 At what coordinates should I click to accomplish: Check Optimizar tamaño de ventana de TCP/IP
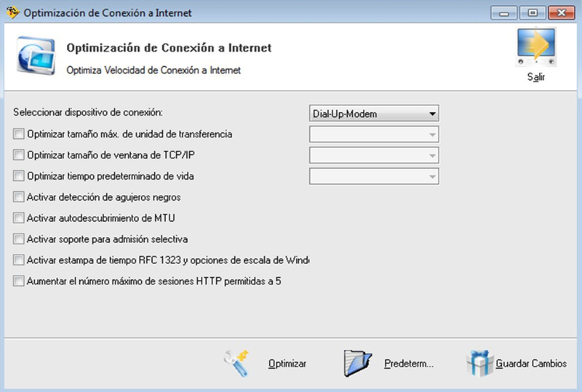(x=18, y=155)
